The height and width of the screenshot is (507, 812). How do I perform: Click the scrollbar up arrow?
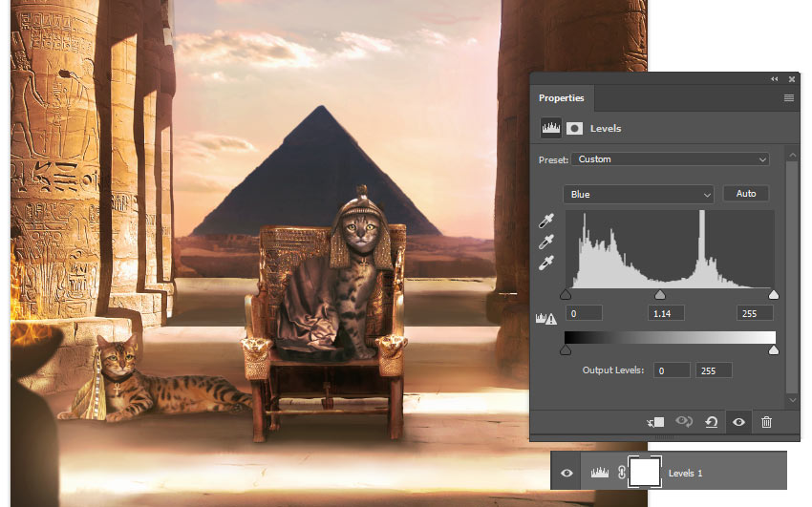(x=792, y=155)
